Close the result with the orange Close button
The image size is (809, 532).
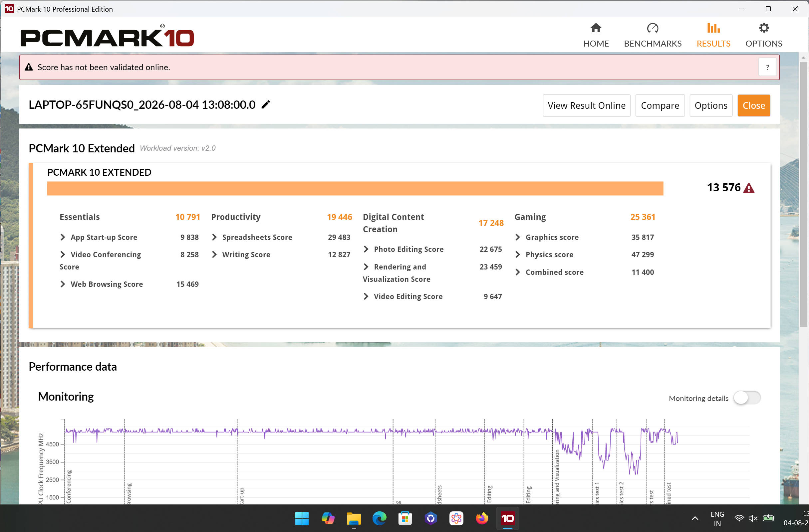tap(754, 105)
